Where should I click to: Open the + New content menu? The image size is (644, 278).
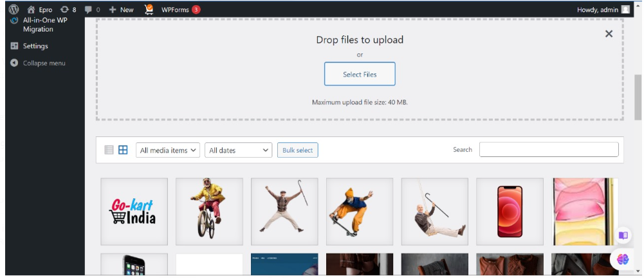[x=121, y=10]
